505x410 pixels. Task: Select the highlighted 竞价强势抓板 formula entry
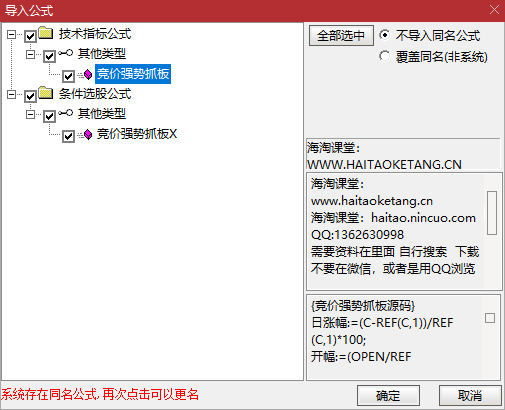tap(133, 74)
